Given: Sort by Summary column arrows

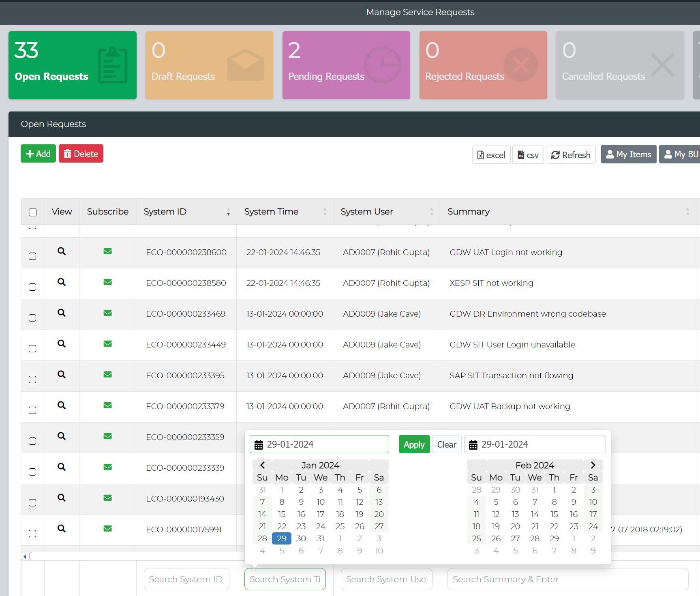Looking at the screenshot, I should [688, 212].
